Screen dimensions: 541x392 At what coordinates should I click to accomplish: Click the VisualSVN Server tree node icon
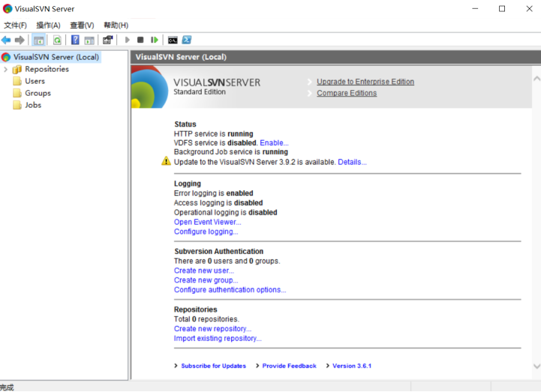[6, 57]
